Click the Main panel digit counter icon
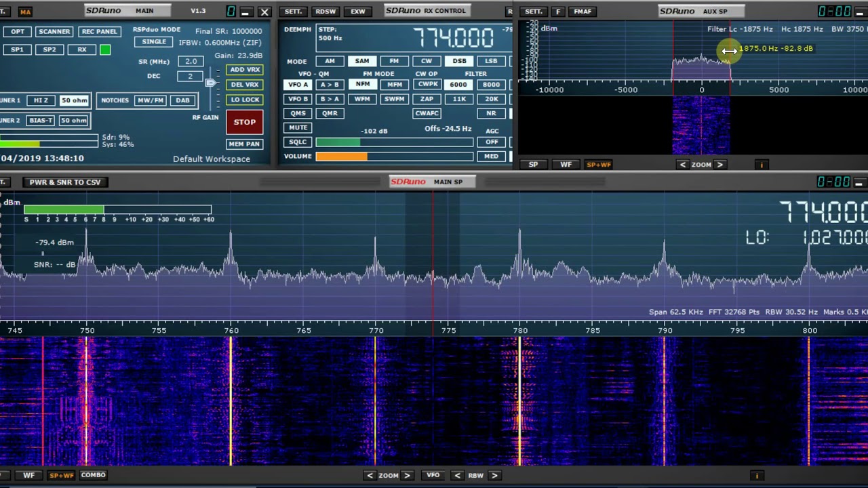868x488 pixels. click(x=231, y=12)
